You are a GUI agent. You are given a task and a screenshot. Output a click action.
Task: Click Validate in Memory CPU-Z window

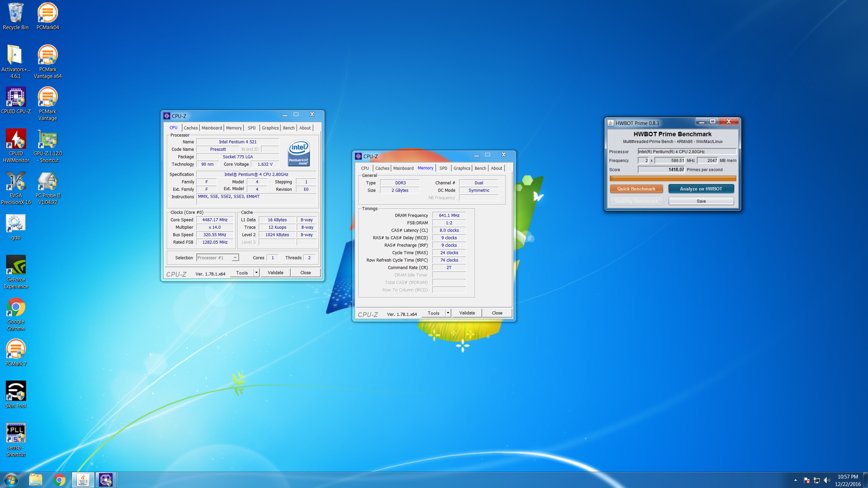click(x=467, y=313)
